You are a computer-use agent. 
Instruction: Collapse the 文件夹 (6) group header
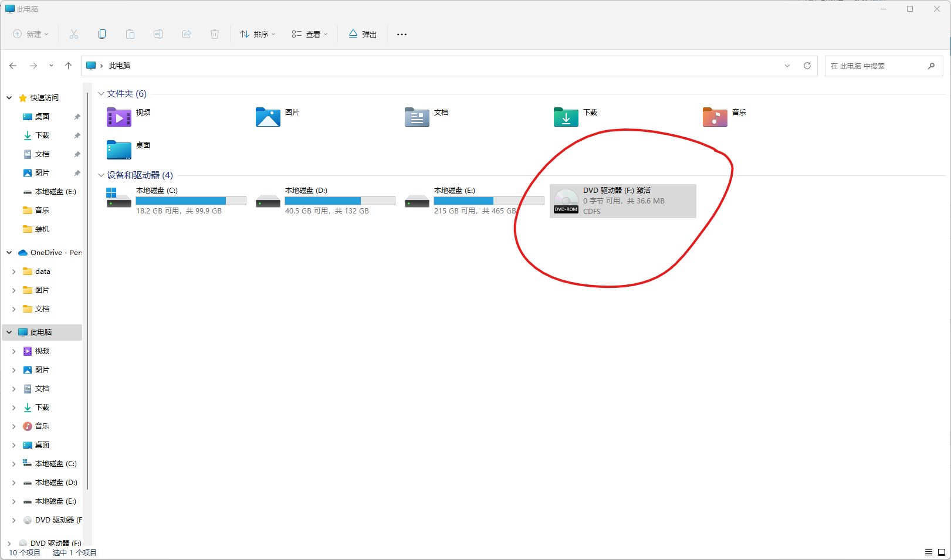tap(101, 94)
